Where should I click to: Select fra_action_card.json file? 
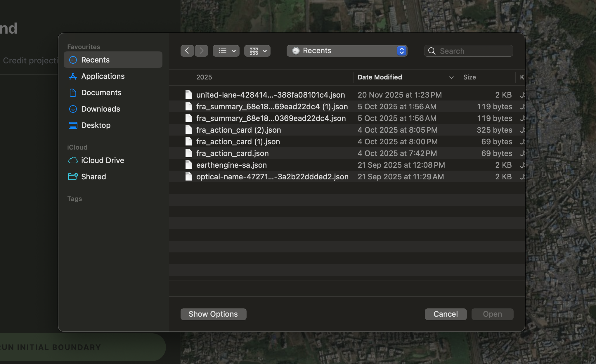[347, 153]
